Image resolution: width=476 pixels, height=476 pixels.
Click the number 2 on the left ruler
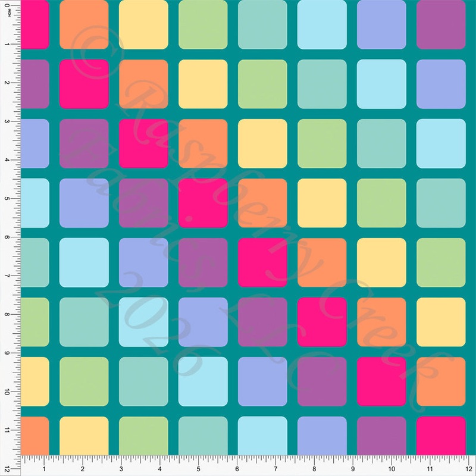pos(7,83)
